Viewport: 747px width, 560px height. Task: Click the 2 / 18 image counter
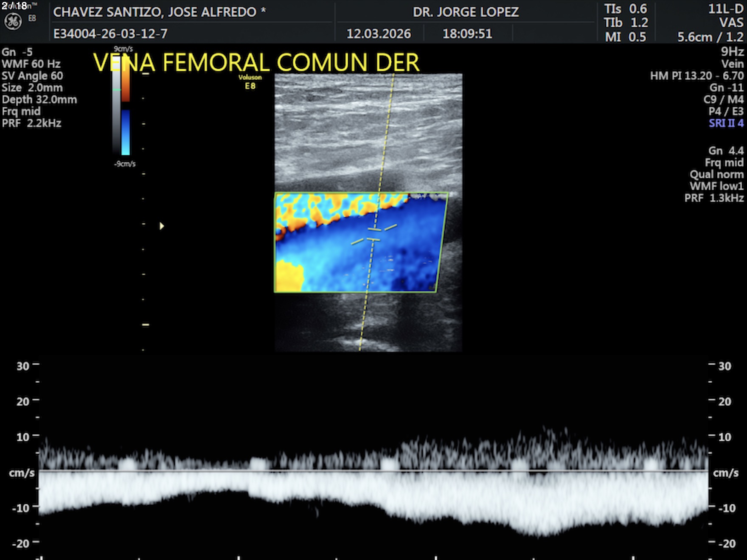[x=14, y=6]
